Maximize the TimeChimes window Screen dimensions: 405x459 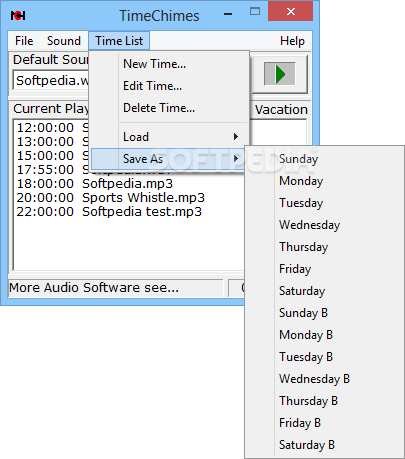click(255, 12)
